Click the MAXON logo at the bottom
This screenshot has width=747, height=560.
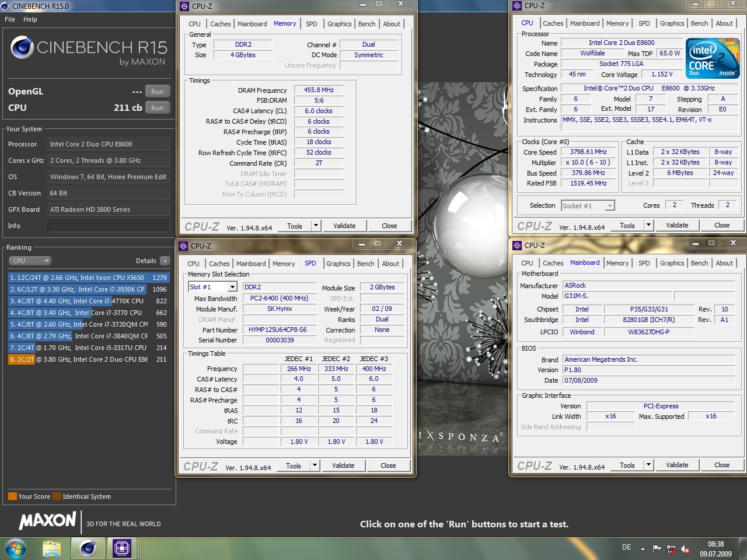point(48,521)
